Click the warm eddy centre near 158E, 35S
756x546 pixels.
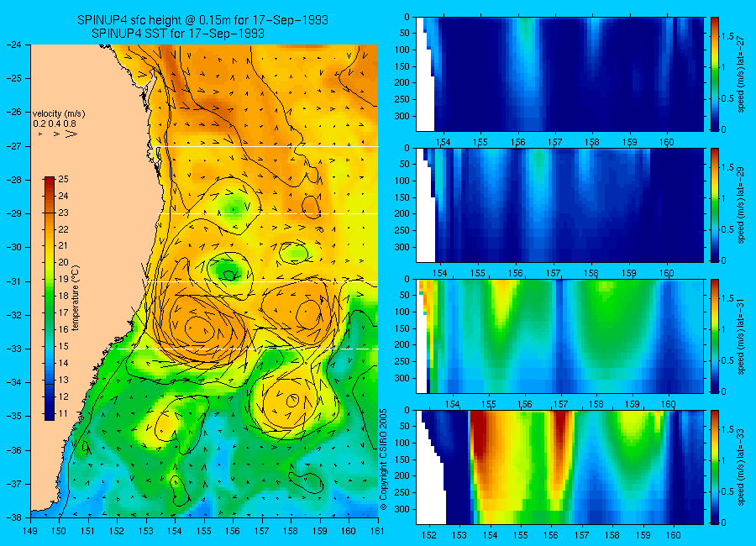(x=292, y=400)
